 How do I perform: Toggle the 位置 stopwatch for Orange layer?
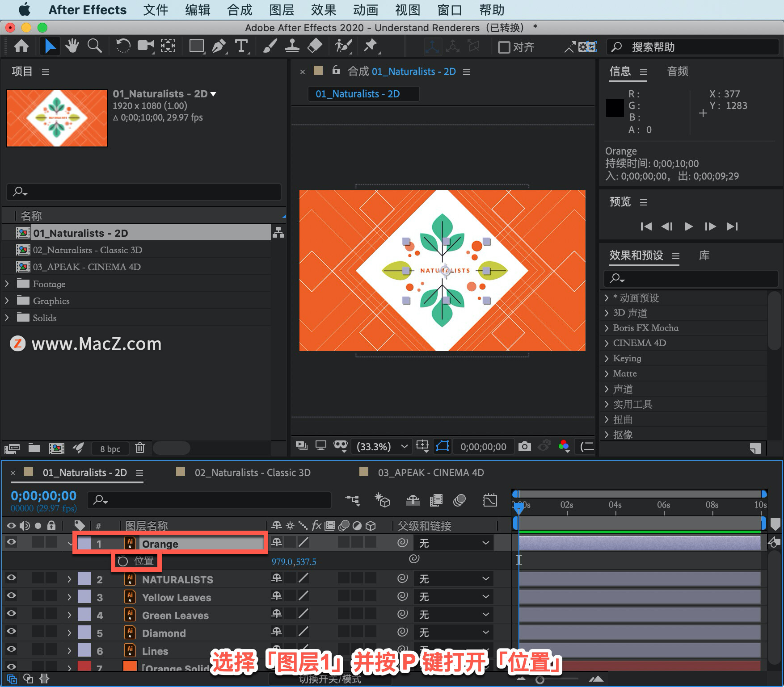point(123,561)
